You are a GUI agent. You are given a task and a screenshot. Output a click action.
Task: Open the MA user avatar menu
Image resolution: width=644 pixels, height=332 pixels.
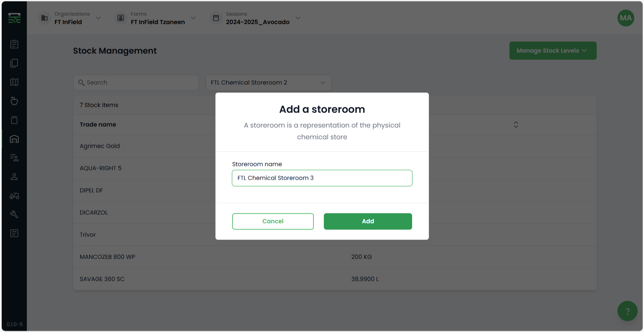click(x=626, y=18)
